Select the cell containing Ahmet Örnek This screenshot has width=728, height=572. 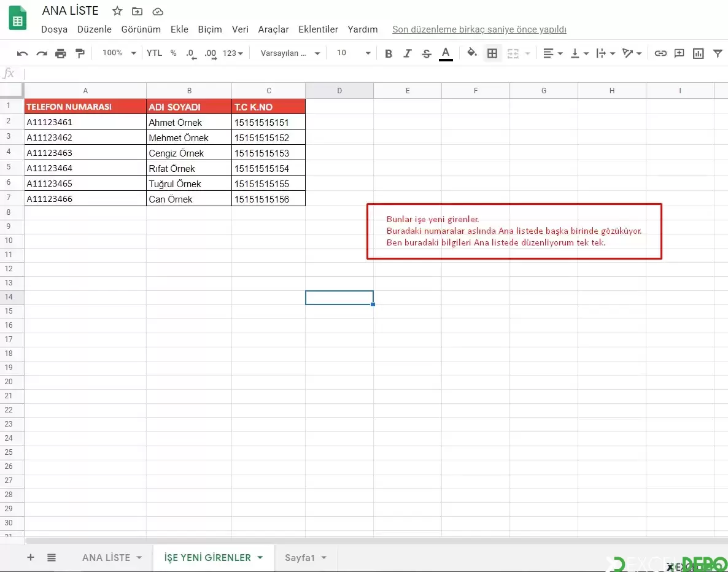tap(189, 122)
